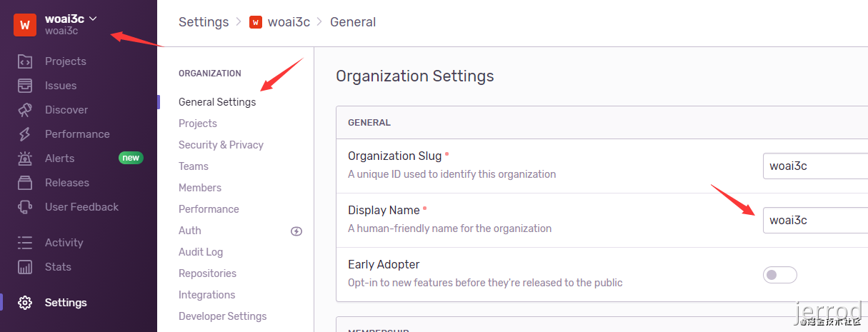Open the Audit Log section

click(x=201, y=252)
